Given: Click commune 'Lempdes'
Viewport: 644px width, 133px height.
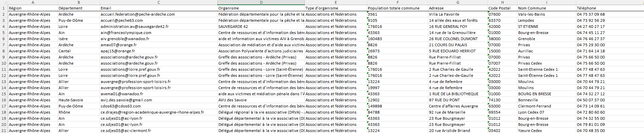Looking at the screenshot, I should (x=546, y=20).
